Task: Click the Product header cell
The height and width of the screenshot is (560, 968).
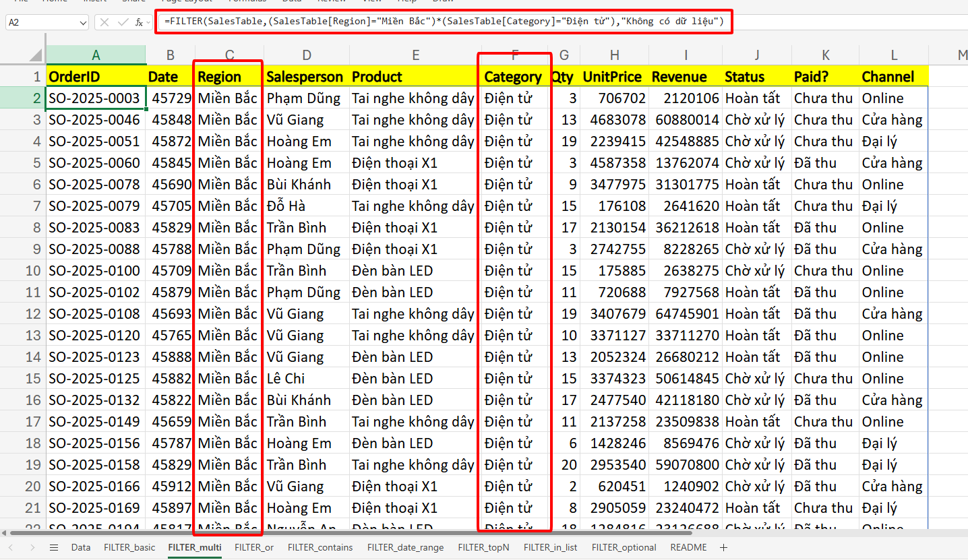Action: point(415,77)
